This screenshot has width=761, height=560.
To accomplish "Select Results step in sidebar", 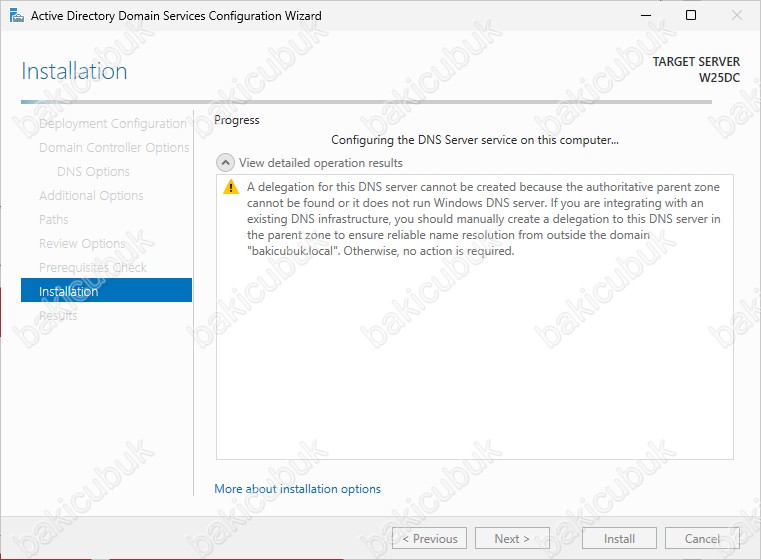I will 58,315.
